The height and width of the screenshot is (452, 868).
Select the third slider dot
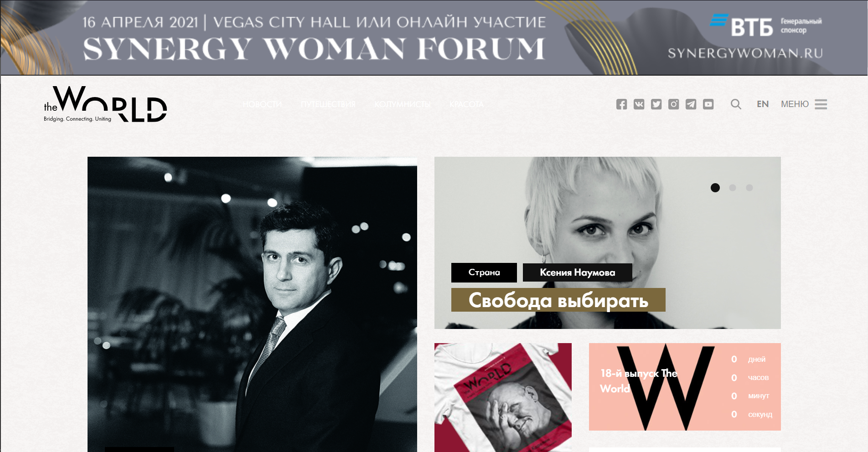[749, 188]
